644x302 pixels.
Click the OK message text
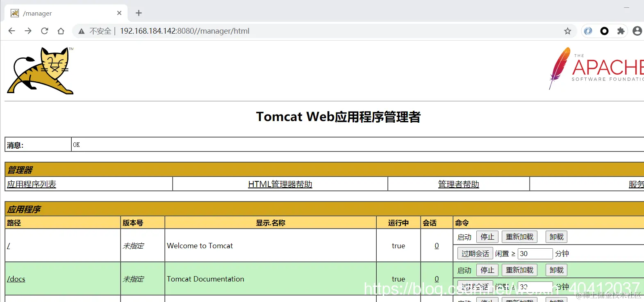pyautogui.click(x=76, y=145)
